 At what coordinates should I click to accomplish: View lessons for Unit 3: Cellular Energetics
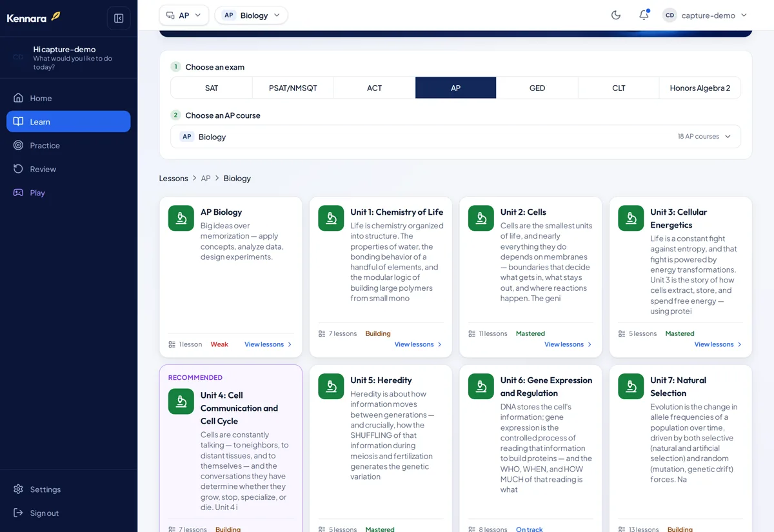coord(718,344)
